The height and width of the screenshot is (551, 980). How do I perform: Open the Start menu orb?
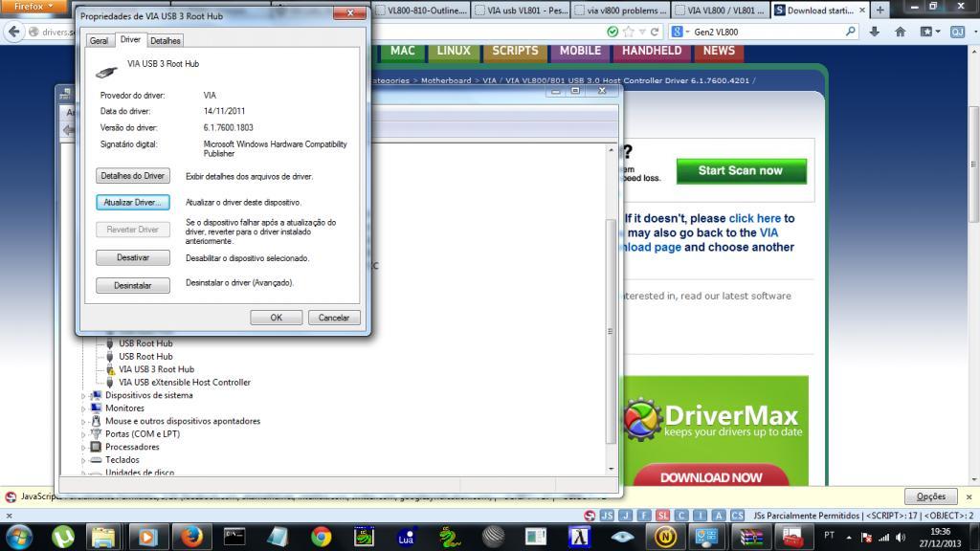(19, 538)
